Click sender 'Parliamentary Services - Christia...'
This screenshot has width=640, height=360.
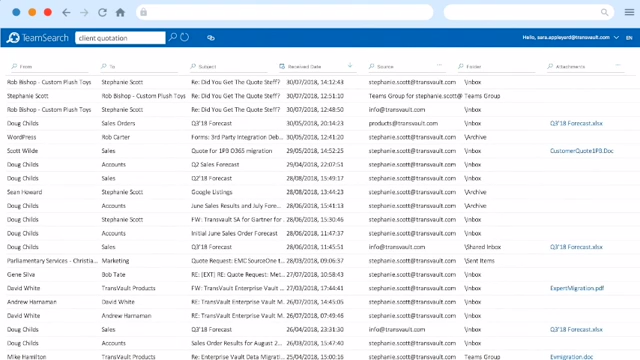[52, 261]
